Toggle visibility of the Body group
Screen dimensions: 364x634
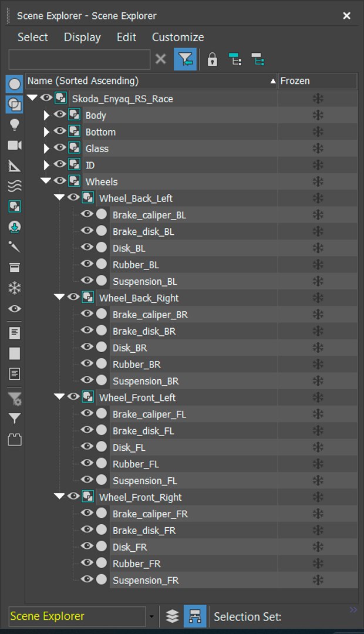(x=60, y=114)
